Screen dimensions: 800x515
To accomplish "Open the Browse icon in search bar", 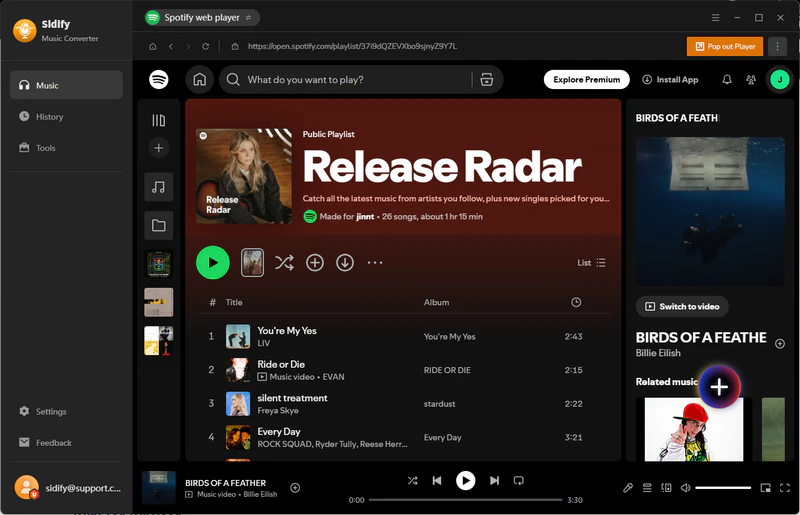I will (487, 80).
